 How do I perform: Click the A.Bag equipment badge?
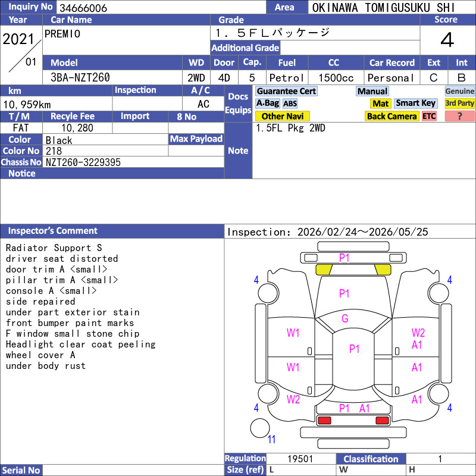[268, 104]
